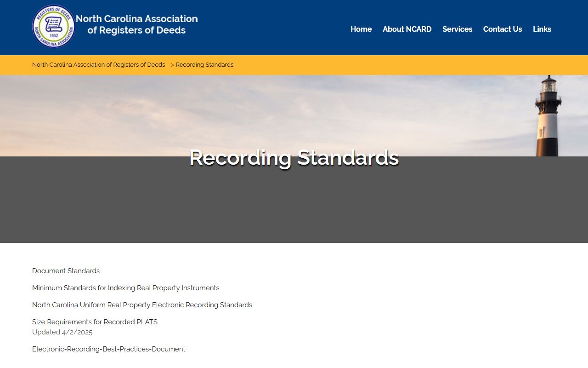The width and height of the screenshot is (588, 368).
Task: Open the About NCARD menu
Action: tap(407, 29)
